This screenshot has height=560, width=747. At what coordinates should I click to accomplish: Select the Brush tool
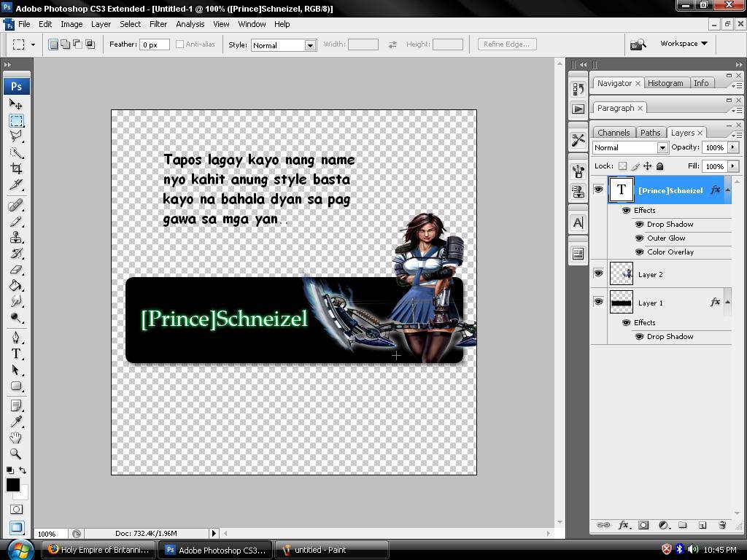pyautogui.click(x=16, y=222)
